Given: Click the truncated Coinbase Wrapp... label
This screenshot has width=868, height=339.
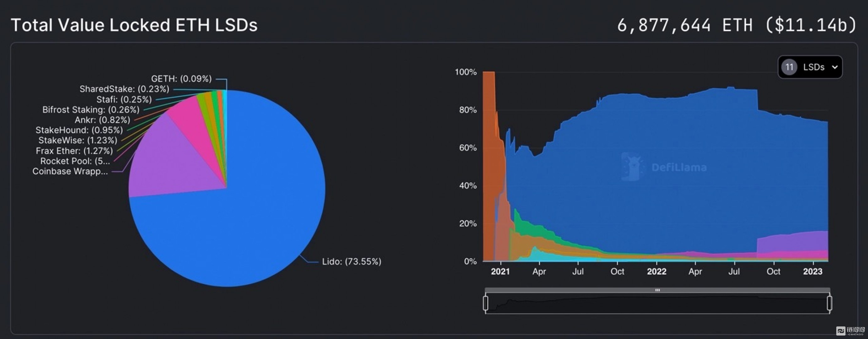Looking at the screenshot, I should click(70, 171).
